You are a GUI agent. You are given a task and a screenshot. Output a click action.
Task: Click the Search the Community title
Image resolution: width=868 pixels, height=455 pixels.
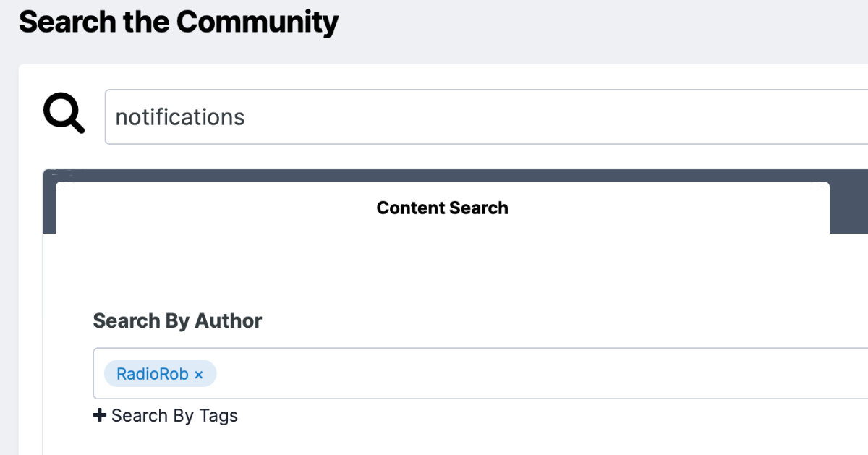click(x=179, y=22)
